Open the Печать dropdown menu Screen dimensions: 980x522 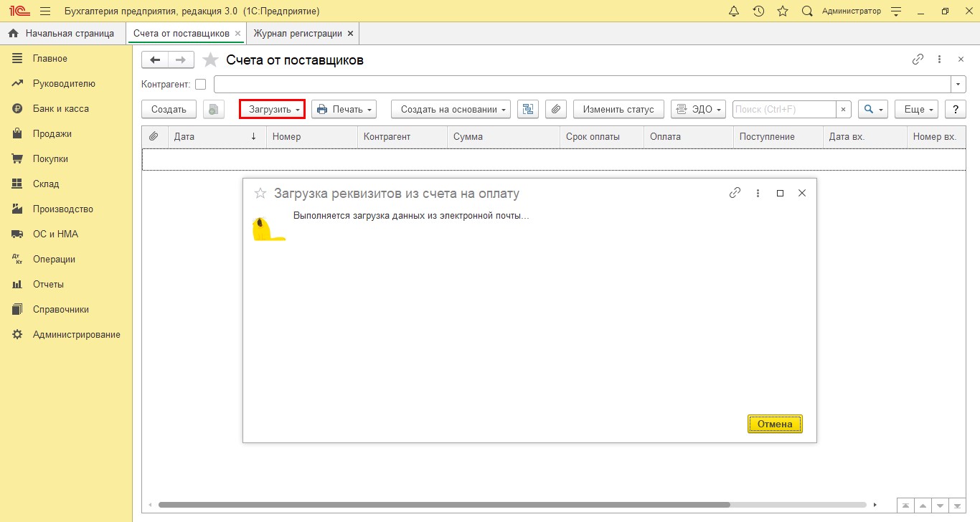344,109
